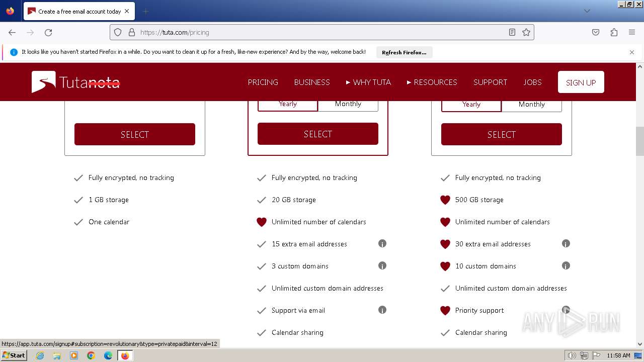
Task: Open the SUPPORT nav item
Action: tap(491, 82)
